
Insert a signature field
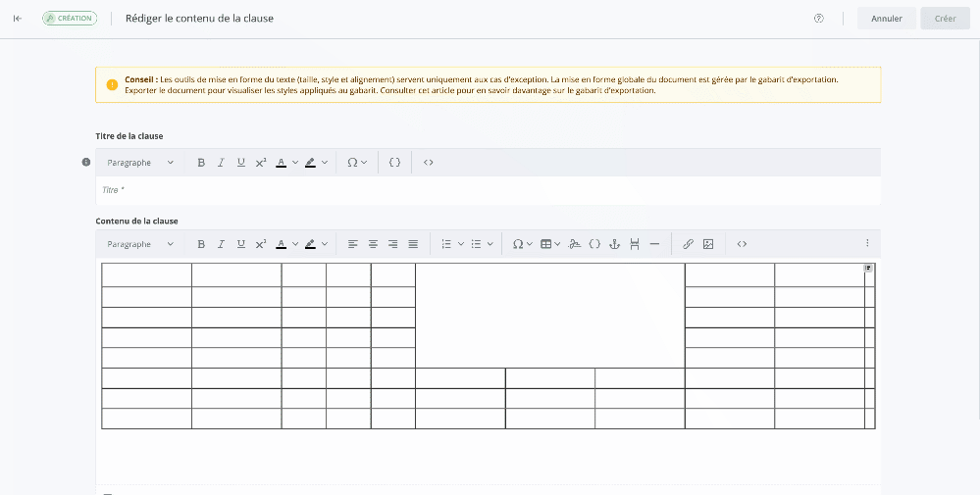[575, 244]
